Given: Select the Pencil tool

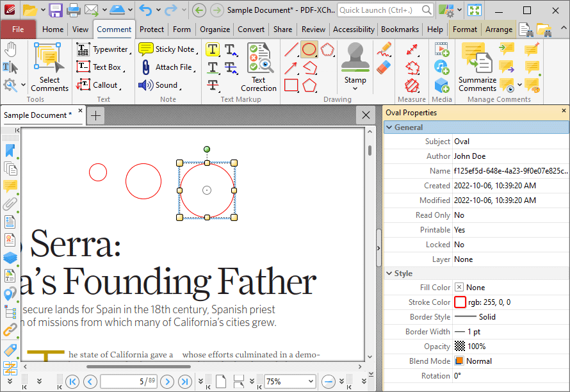Looking at the screenshot, I should [x=384, y=49].
